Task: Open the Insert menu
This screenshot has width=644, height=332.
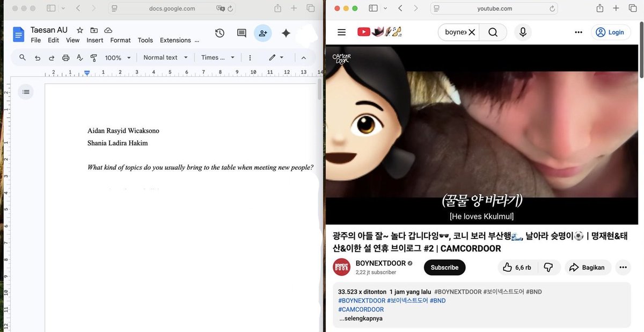Action: (x=95, y=40)
